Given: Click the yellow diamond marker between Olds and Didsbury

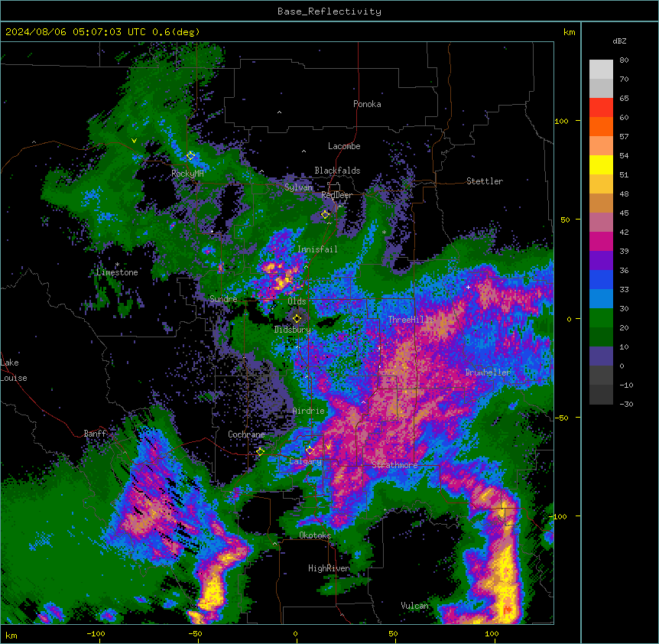Looking at the screenshot, I should click(297, 318).
